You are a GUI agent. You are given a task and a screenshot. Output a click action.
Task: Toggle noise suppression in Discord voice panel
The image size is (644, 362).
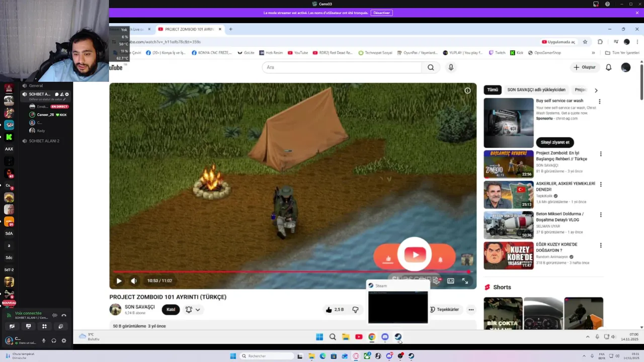coord(54,315)
